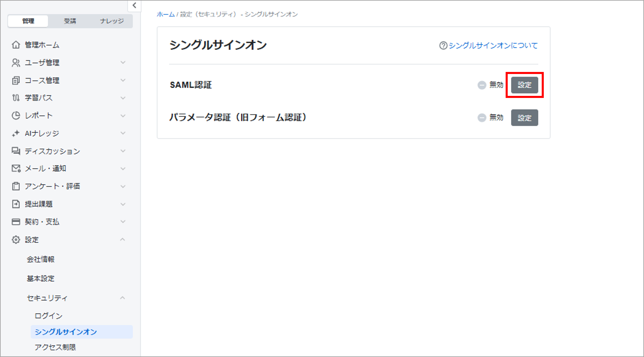Click the パラメータ認証（旧フォーム認証） row label

pyautogui.click(x=238, y=117)
